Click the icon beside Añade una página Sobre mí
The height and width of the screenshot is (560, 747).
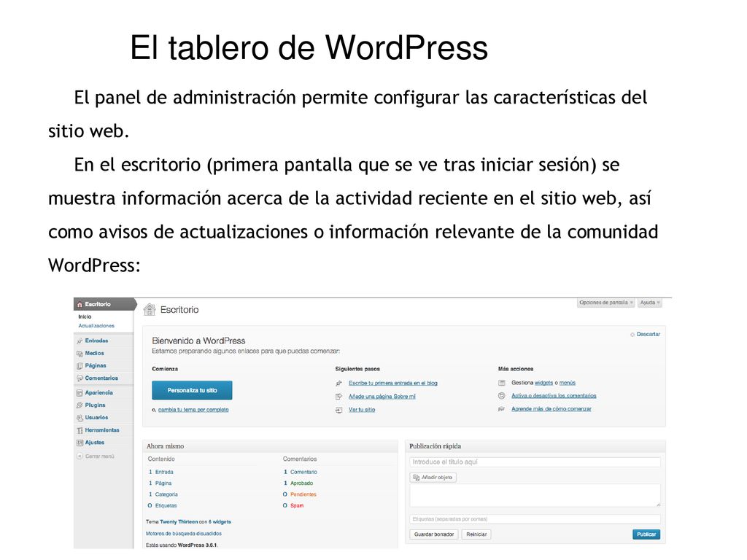pyautogui.click(x=338, y=397)
